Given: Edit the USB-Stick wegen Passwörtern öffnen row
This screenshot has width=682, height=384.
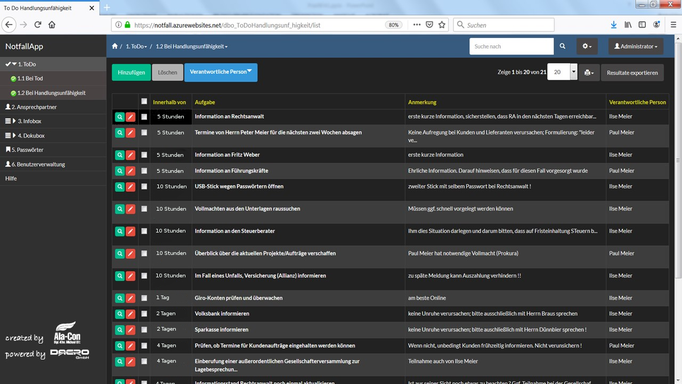Looking at the screenshot, I should 130,187.
